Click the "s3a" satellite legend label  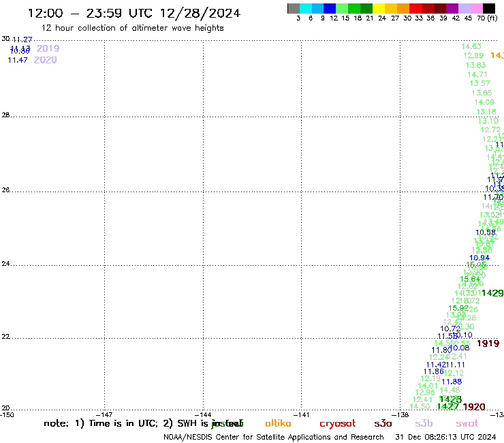pos(383,423)
